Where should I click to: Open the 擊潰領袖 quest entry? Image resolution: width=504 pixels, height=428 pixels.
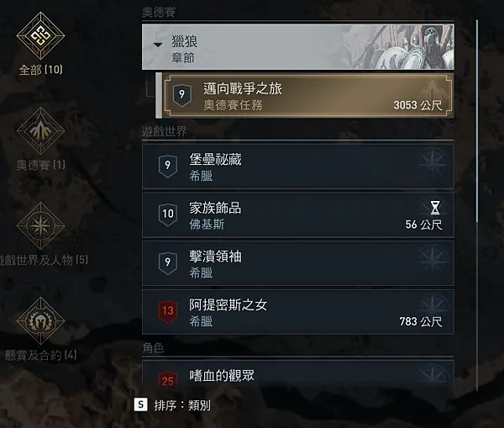pos(298,263)
